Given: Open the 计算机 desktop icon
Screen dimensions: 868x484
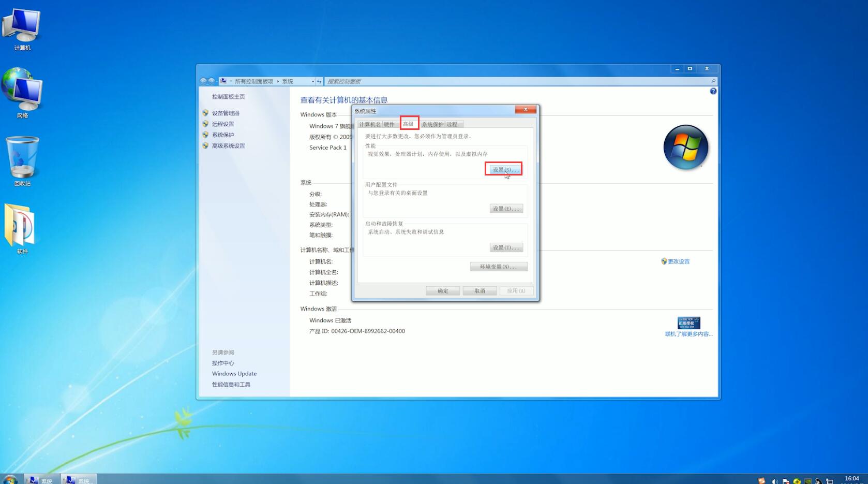Looking at the screenshot, I should 22,29.
